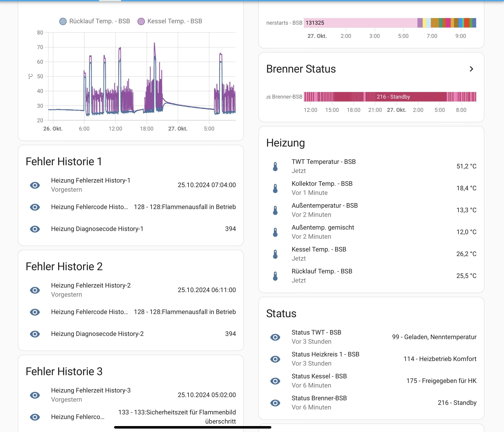Click the eye icon beside Heizung Fehlerzeit History-3
The height and width of the screenshot is (432, 504).
35,395
